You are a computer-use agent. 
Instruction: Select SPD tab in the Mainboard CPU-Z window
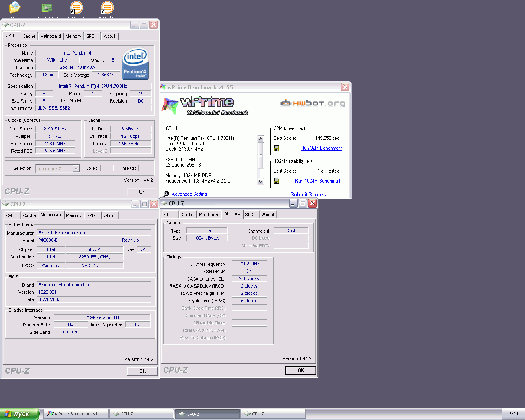[x=91, y=215]
